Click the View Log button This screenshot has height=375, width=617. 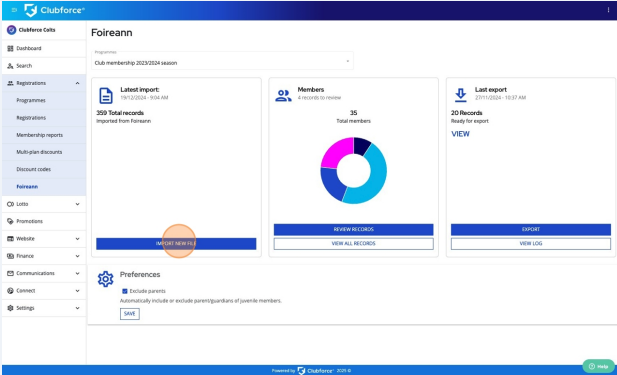point(531,244)
